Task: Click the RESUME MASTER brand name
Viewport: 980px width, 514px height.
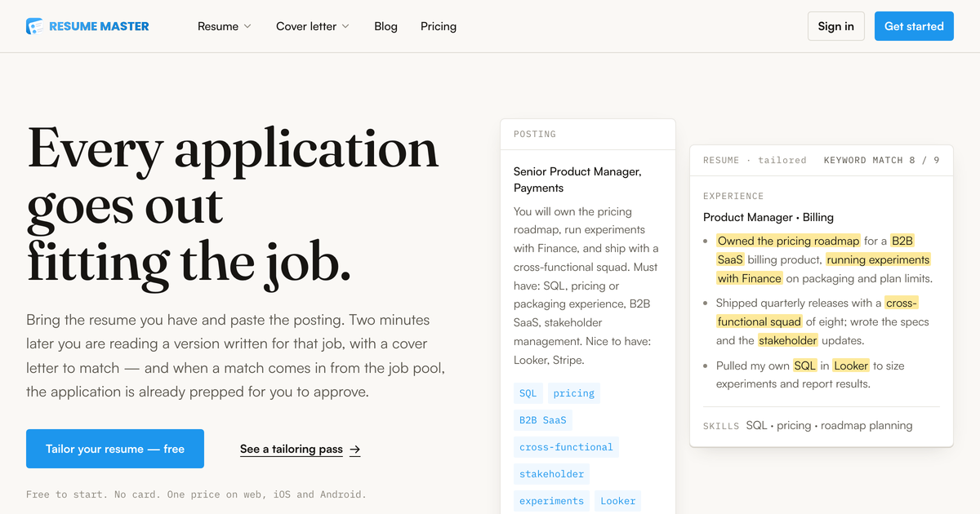Action: point(99,26)
